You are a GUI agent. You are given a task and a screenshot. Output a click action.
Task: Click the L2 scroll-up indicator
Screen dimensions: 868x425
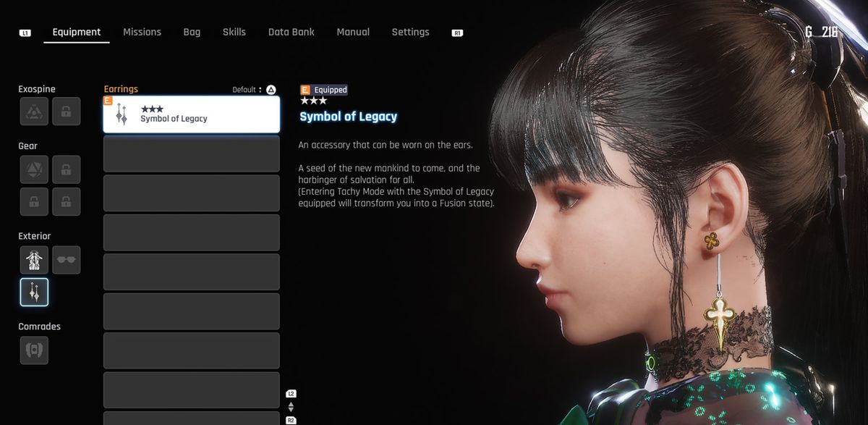click(x=291, y=394)
